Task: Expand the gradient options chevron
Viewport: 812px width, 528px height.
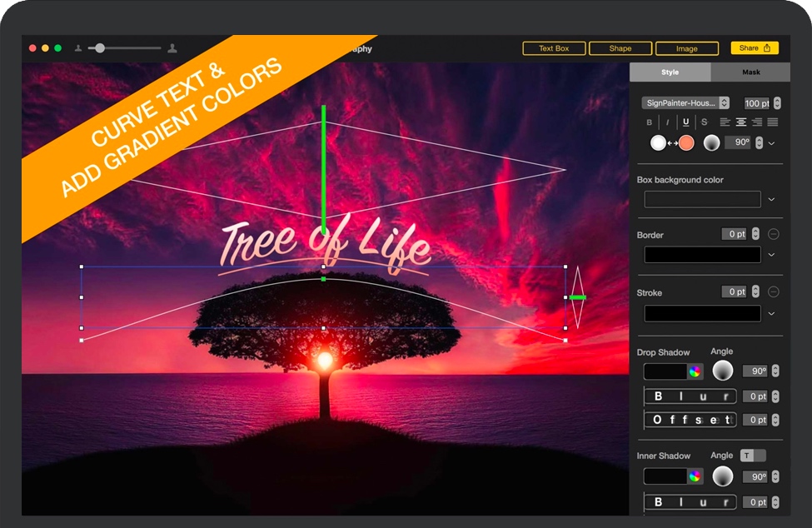Action: pos(771,143)
